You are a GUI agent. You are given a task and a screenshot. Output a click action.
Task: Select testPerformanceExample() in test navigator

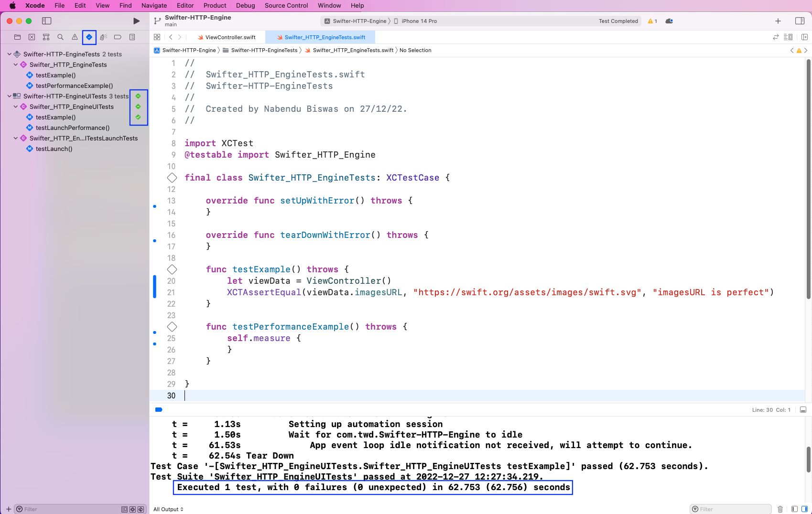(74, 86)
